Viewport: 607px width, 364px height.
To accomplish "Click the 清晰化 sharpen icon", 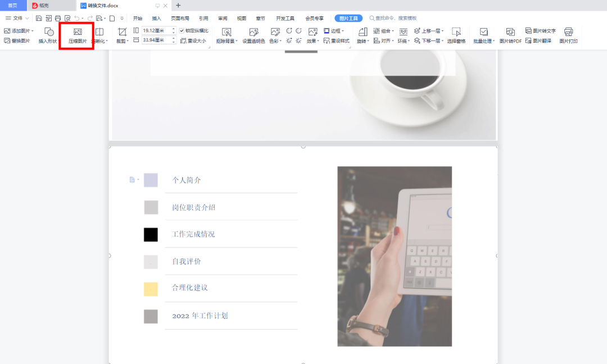I will (99, 32).
